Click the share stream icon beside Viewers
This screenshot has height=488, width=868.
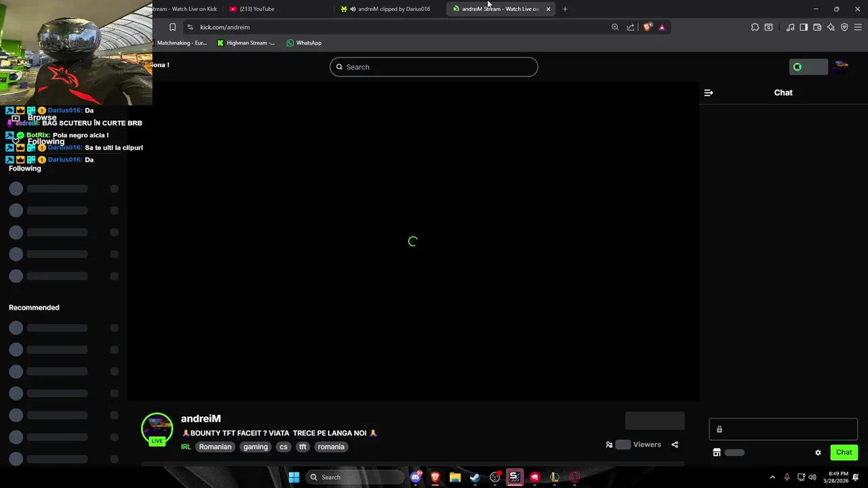coord(675,445)
